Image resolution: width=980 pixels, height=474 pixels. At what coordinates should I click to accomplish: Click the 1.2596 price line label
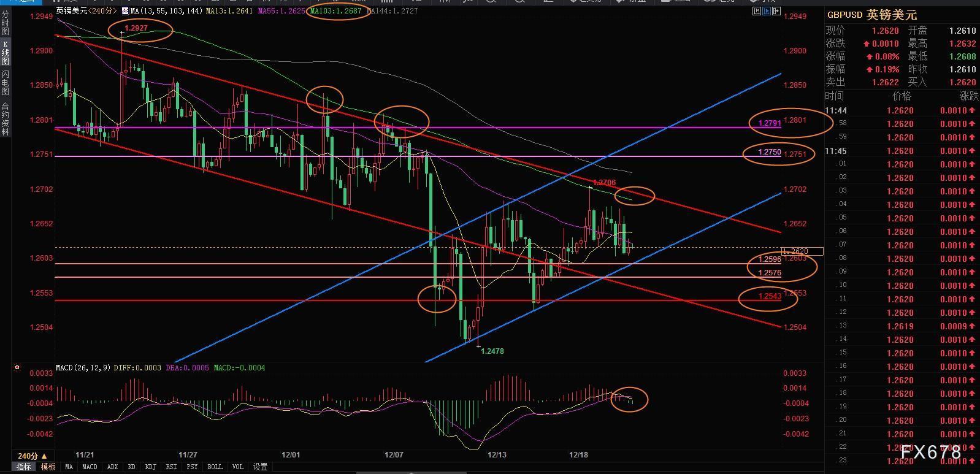pyautogui.click(x=770, y=260)
